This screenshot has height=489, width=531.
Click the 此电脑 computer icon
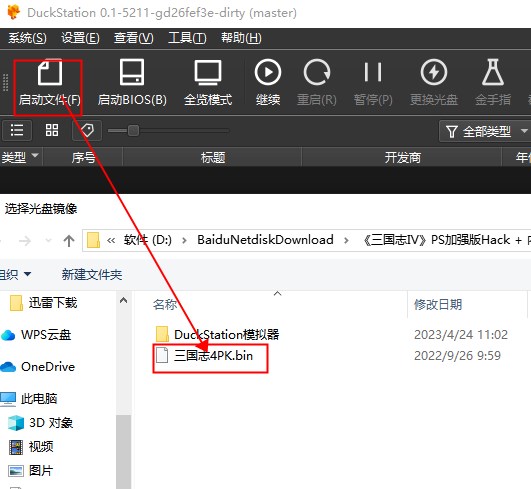coord(8,399)
